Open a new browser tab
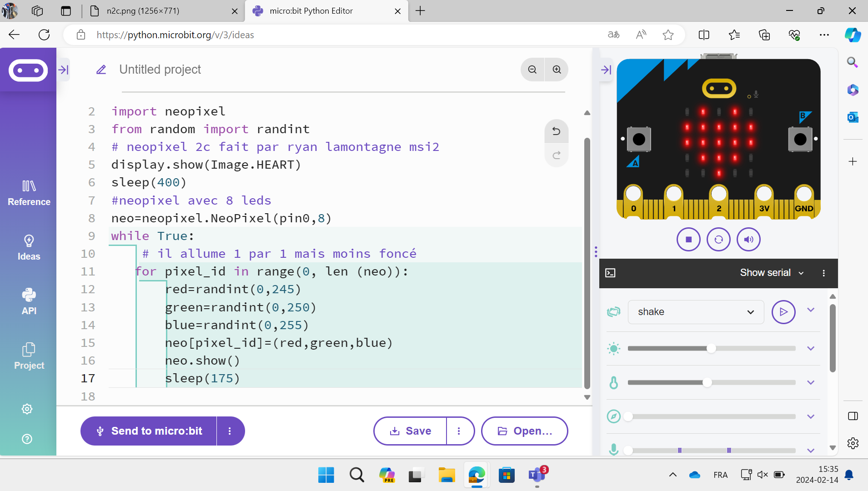Image resolution: width=868 pixels, height=491 pixels. (x=421, y=11)
